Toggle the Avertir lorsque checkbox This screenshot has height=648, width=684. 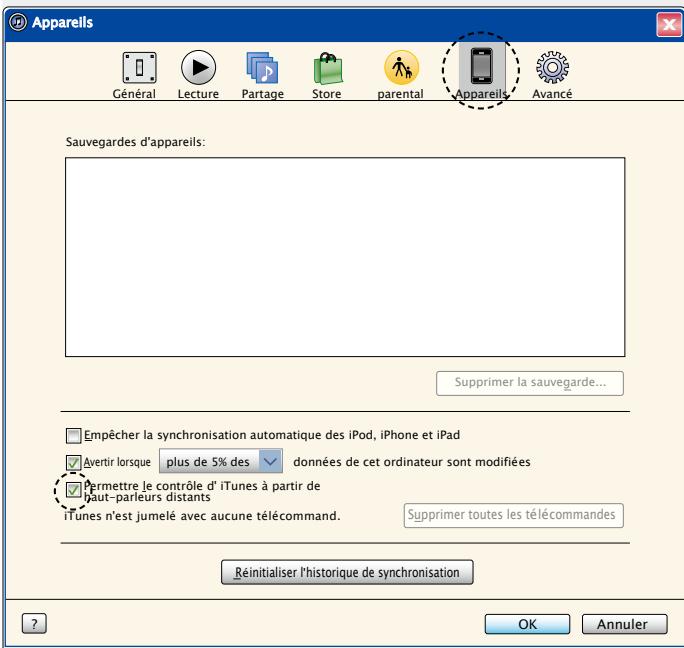point(72,462)
